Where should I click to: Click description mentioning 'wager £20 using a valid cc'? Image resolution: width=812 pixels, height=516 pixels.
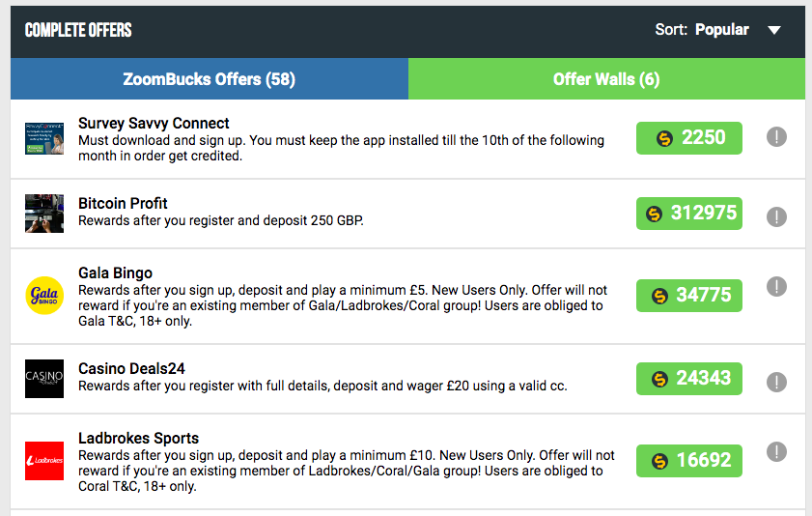coord(322,386)
